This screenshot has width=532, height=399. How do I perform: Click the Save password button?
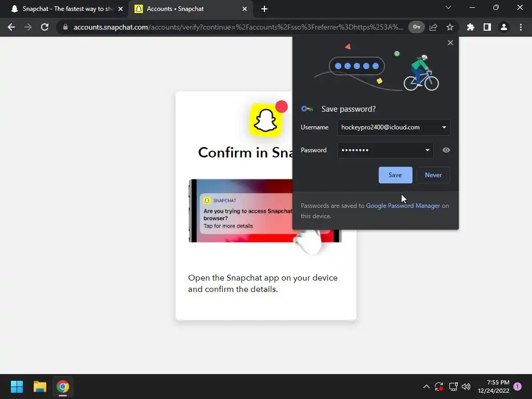tap(395, 175)
